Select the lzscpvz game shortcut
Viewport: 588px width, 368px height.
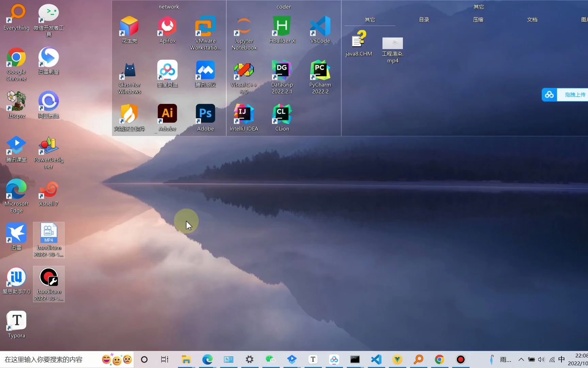[16, 105]
